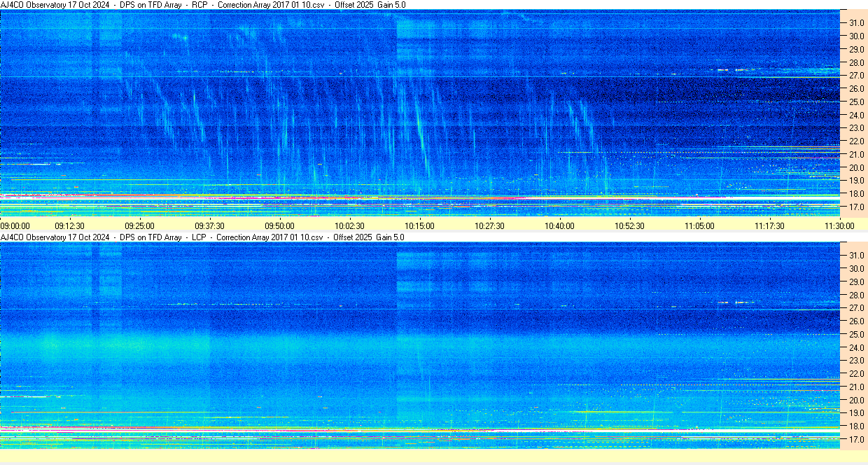The width and height of the screenshot is (868, 465).
Task: Click 23.0 on the RCP frequency axis
Action: pos(857,128)
